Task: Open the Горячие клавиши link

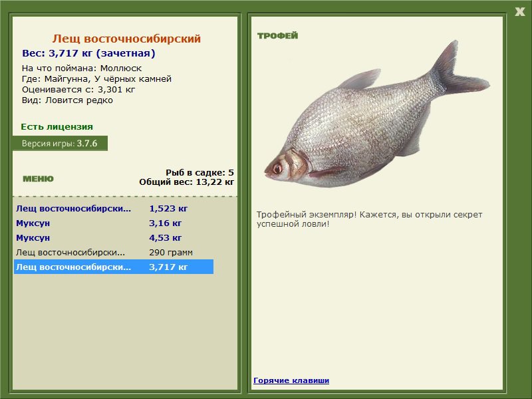Action: 291,380
